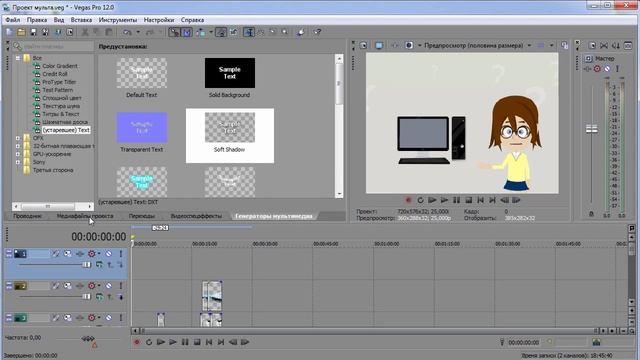This screenshot has width=640, height=360.
Task: Click the Undo arrow icon
Action: 127,32
